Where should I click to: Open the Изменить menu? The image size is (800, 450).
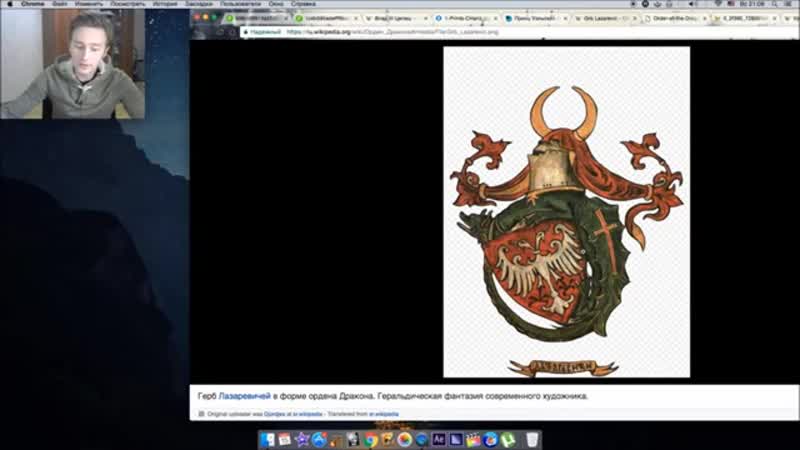tap(89, 4)
